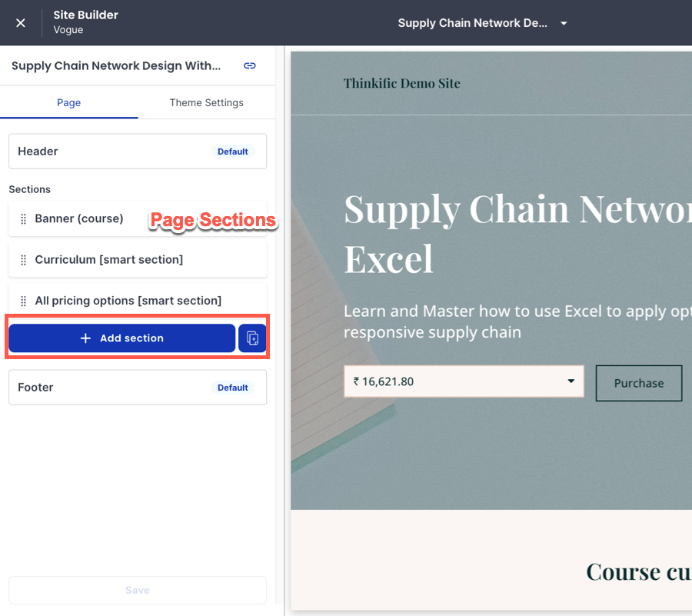692x616 pixels.
Task: Expand the price ₹ 16,621.80 dropdown
Action: point(571,381)
